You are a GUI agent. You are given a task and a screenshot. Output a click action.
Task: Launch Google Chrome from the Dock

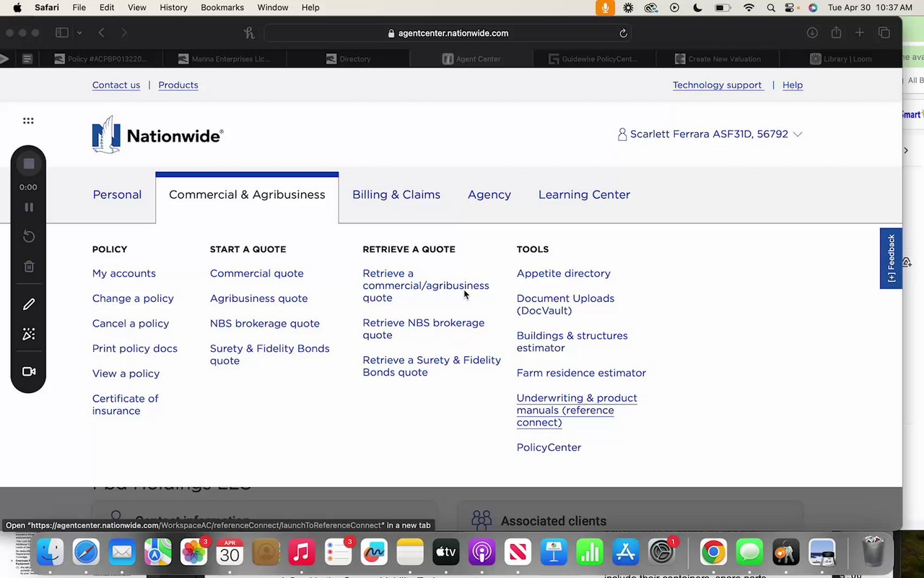click(x=713, y=553)
